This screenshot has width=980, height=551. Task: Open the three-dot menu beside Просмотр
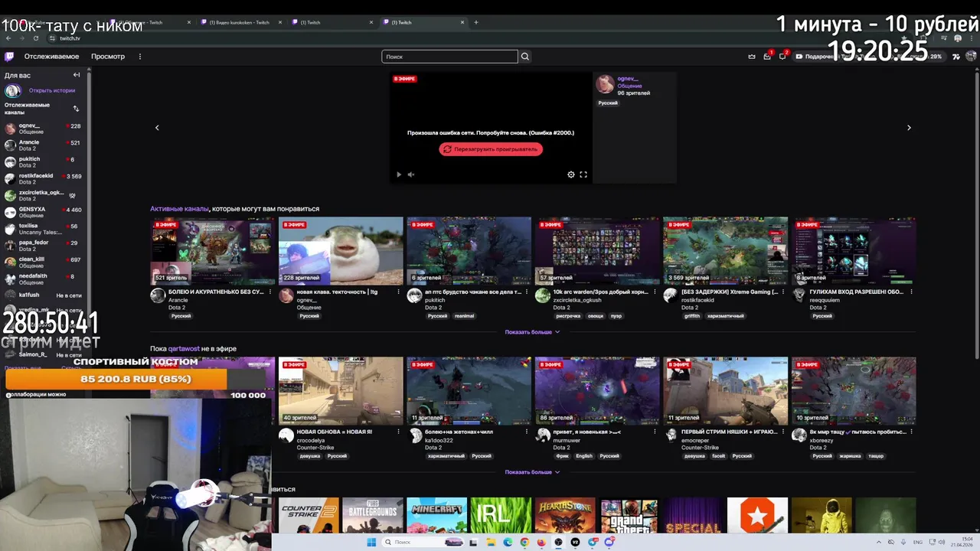[x=139, y=57]
